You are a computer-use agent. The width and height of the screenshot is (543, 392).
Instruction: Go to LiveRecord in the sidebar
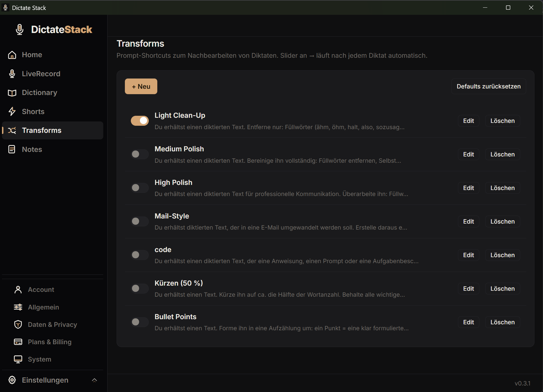coord(53,74)
